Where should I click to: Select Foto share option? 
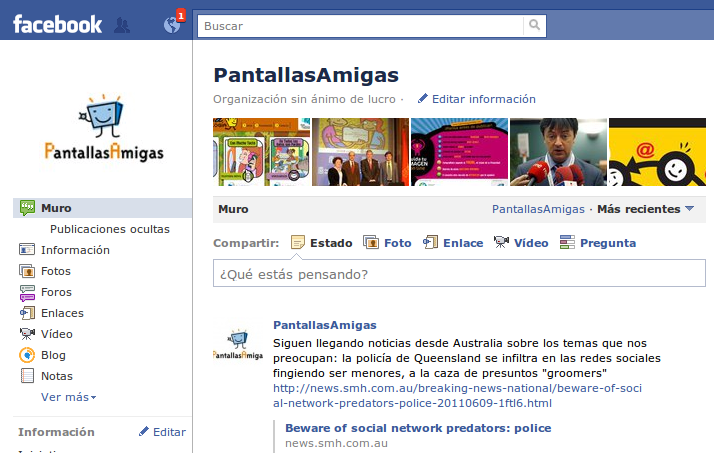[x=398, y=243]
